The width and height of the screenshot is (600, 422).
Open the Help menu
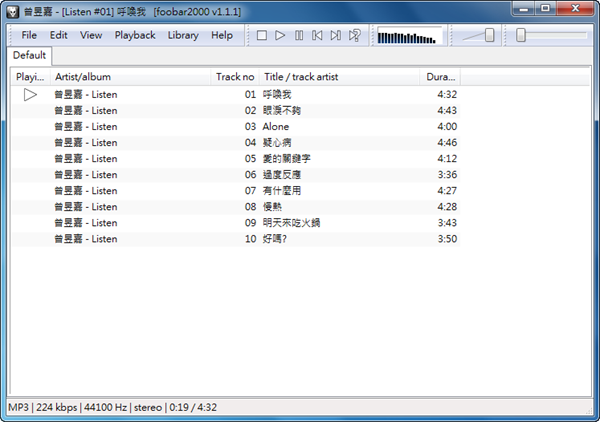point(222,35)
